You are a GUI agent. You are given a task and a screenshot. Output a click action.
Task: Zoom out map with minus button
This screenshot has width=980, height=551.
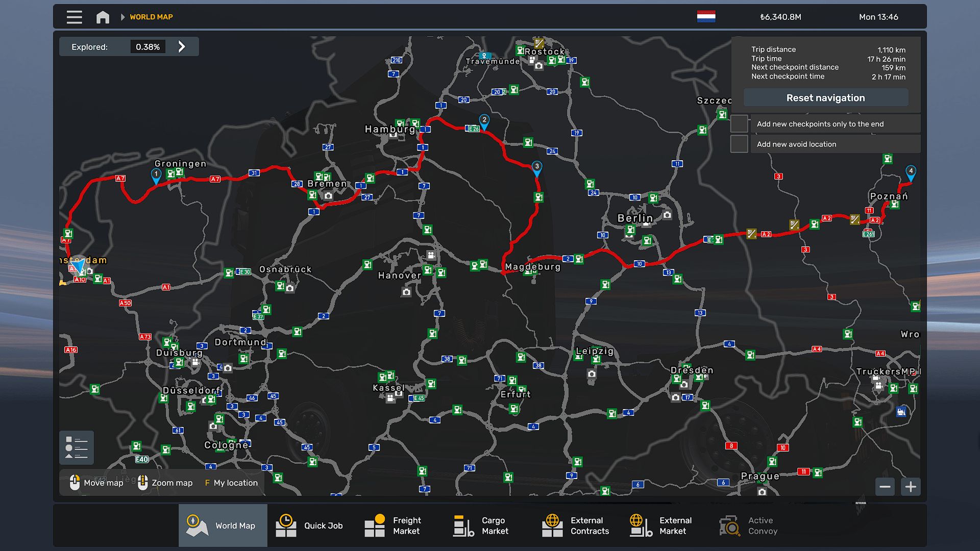[885, 487]
